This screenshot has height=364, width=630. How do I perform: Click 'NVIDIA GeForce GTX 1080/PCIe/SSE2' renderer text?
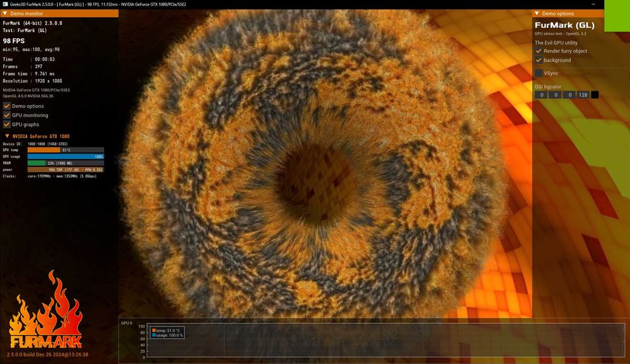coord(36,90)
